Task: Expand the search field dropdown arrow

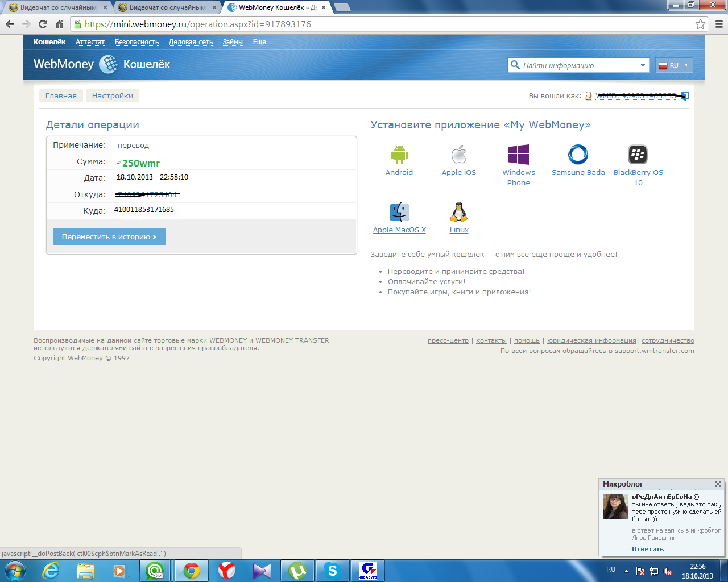Action: tap(643, 65)
